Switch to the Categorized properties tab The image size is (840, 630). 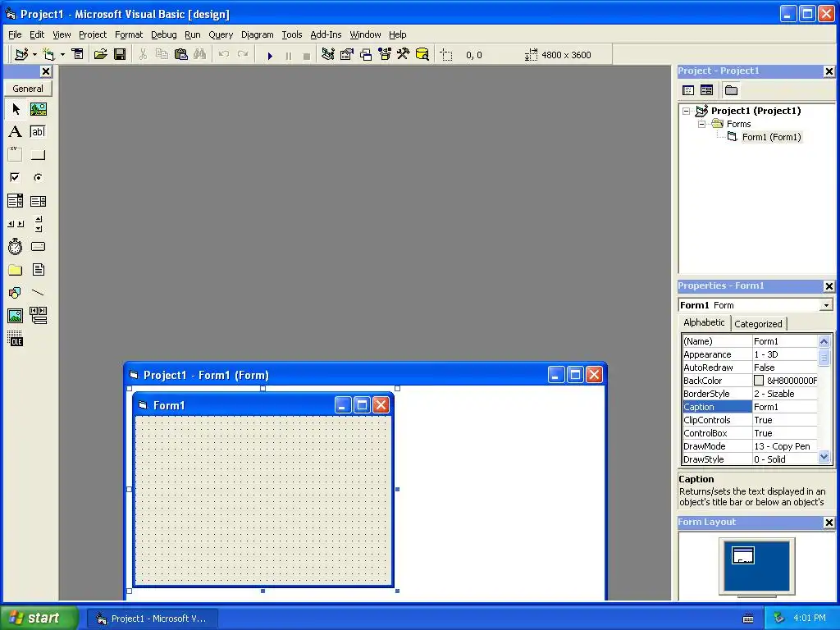click(x=758, y=323)
